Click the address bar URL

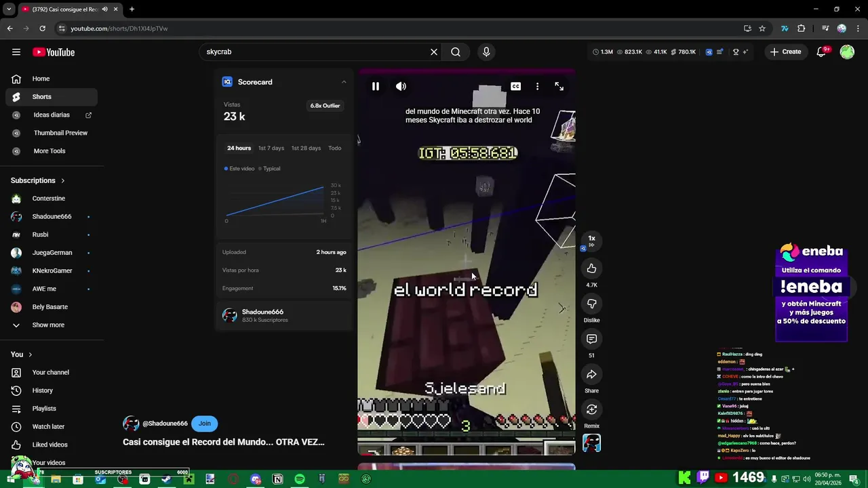(x=119, y=28)
